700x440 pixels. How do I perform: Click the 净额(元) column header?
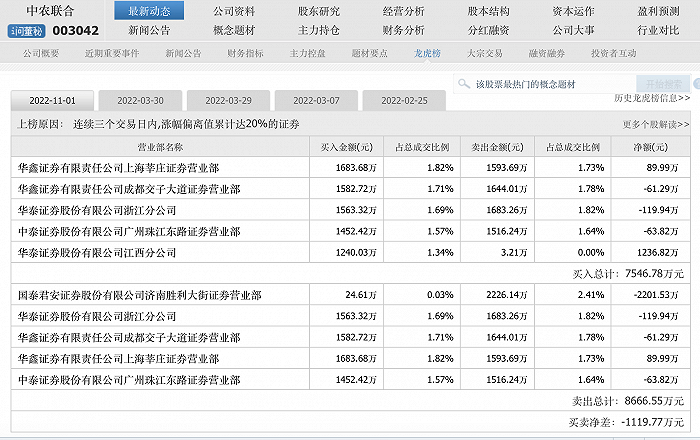click(650, 147)
